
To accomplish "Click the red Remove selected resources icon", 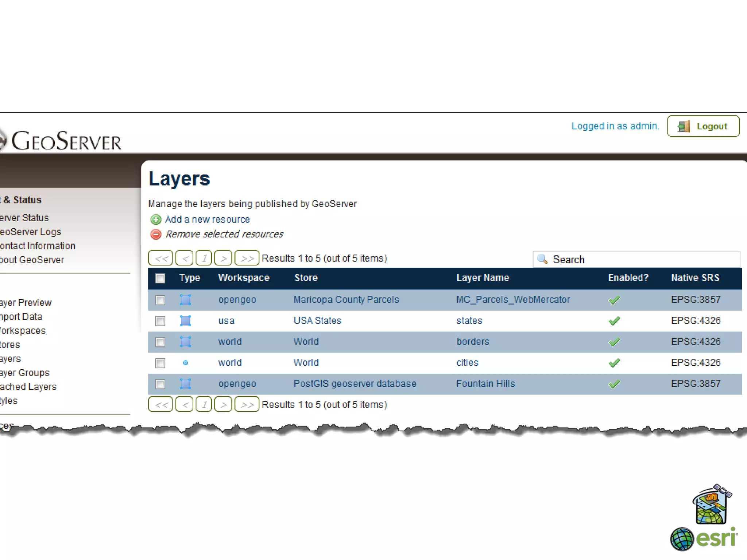I will coord(156,234).
